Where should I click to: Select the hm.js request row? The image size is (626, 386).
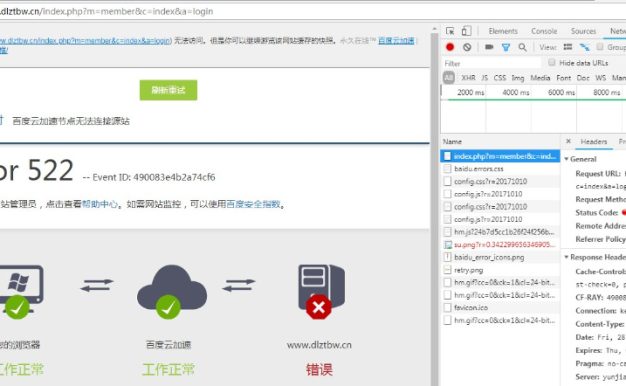click(x=500, y=232)
